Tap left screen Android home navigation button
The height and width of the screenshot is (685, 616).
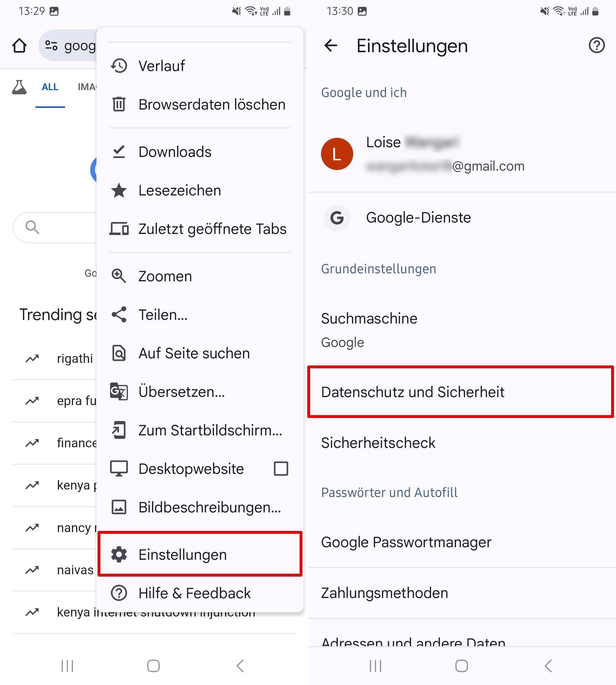(153, 666)
